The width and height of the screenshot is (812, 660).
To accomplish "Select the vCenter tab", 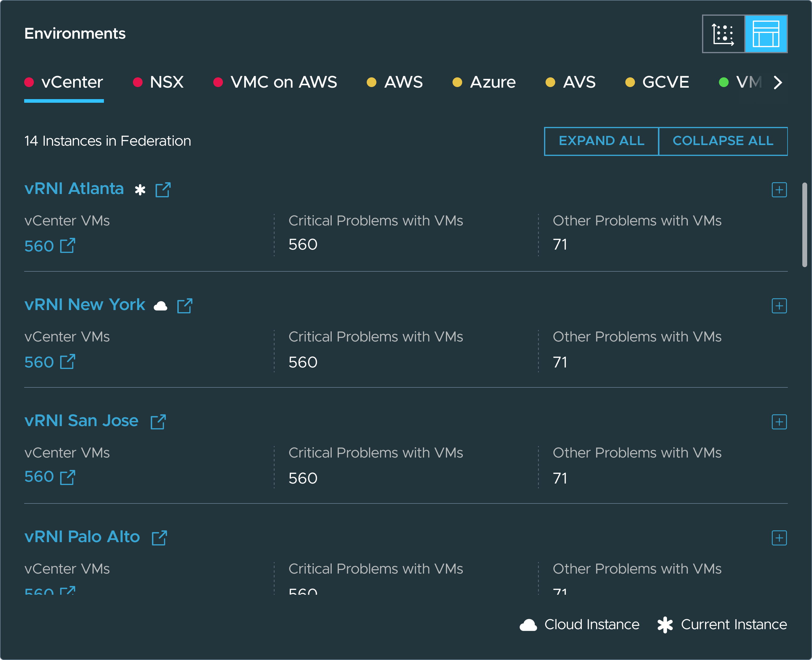I will coord(64,82).
